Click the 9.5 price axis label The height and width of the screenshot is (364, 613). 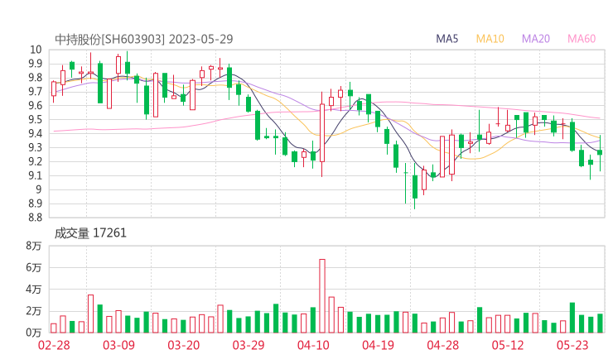35,119
